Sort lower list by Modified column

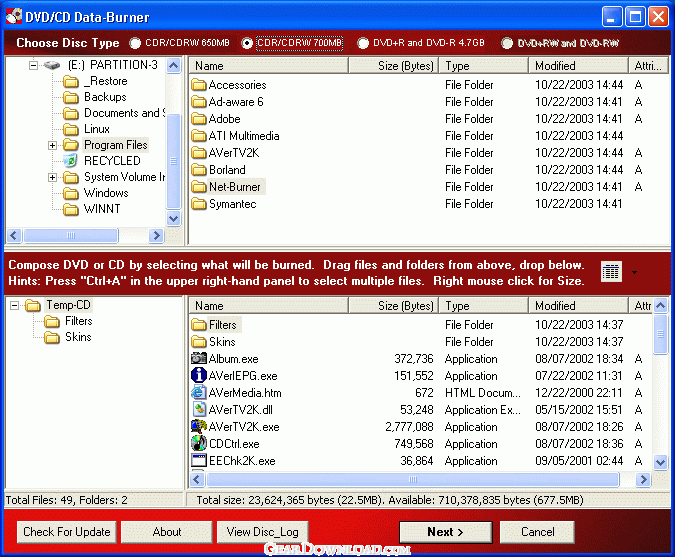[579, 306]
